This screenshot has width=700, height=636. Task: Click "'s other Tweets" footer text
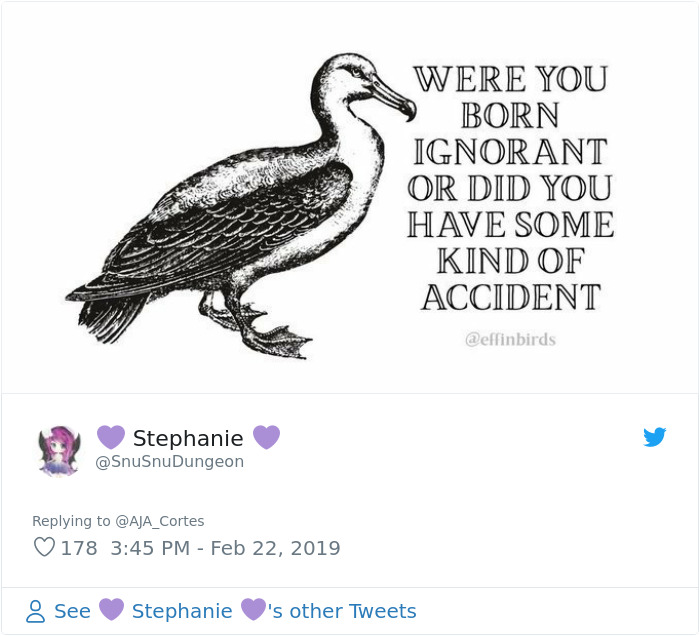[342, 611]
